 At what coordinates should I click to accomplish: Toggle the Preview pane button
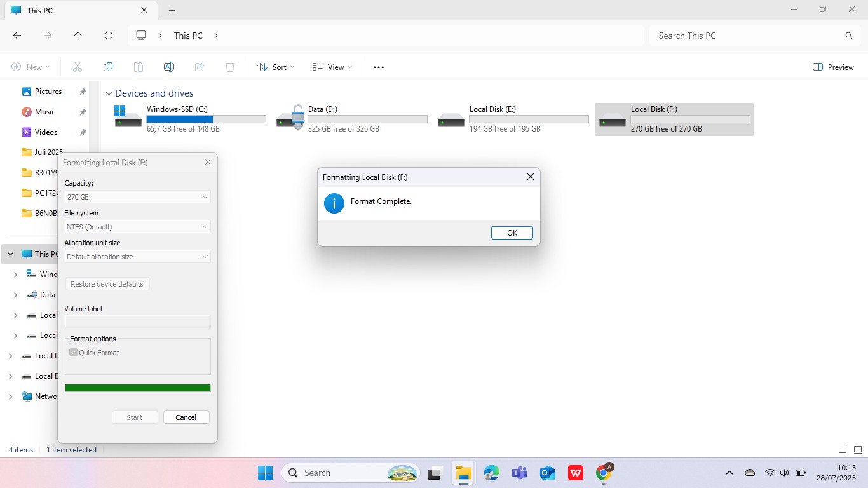(x=833, y=67)
